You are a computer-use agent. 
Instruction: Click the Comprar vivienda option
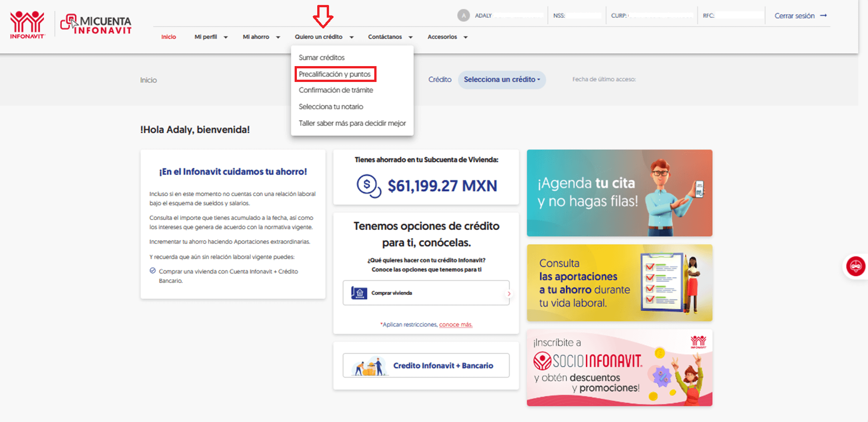point(426,293)
